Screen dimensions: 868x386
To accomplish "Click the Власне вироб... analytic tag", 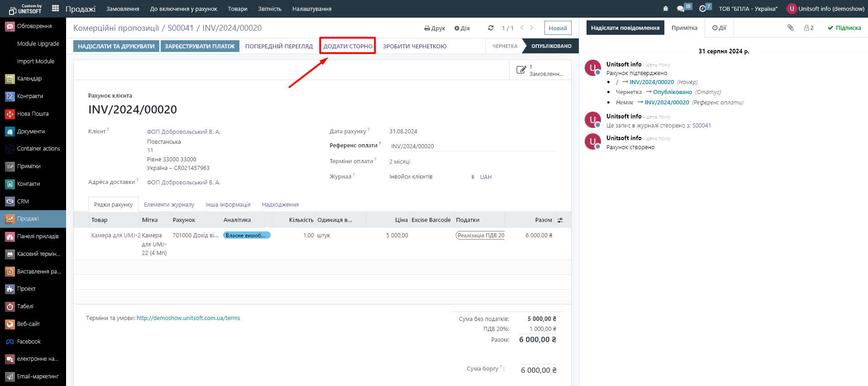I will (246, 235).
